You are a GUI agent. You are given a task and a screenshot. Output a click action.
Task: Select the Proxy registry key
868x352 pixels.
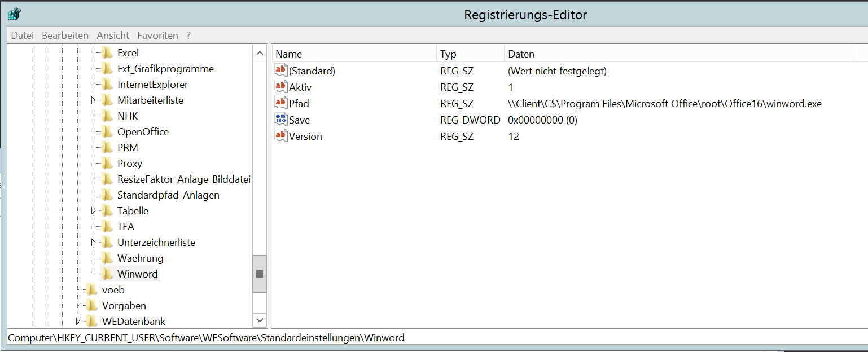pyautogui.click(x=129, y=164)
